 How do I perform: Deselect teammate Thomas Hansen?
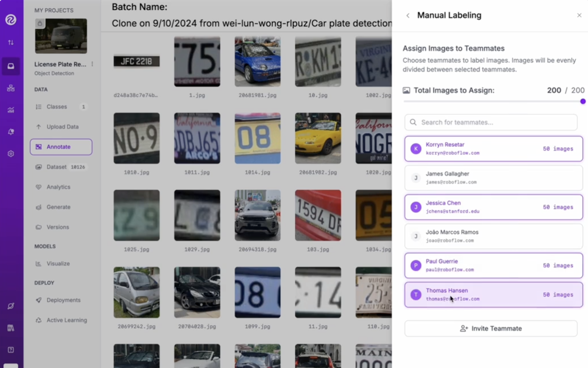494,295
